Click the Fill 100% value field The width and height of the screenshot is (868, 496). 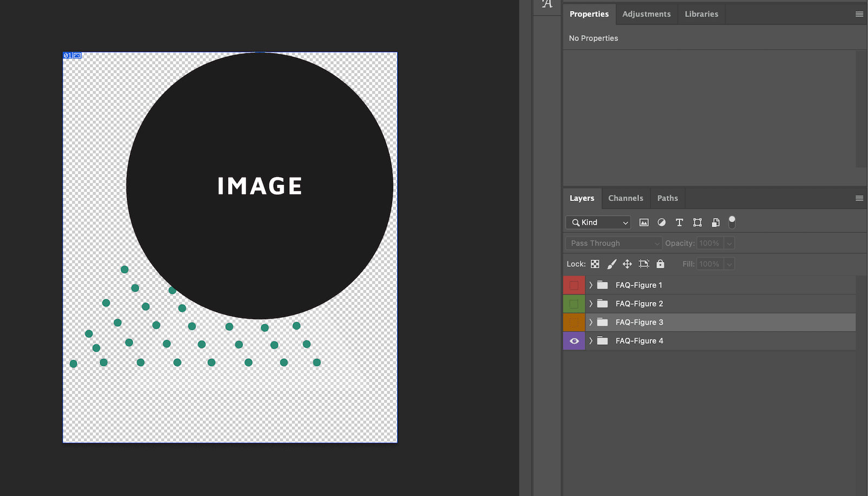point(710,264)
